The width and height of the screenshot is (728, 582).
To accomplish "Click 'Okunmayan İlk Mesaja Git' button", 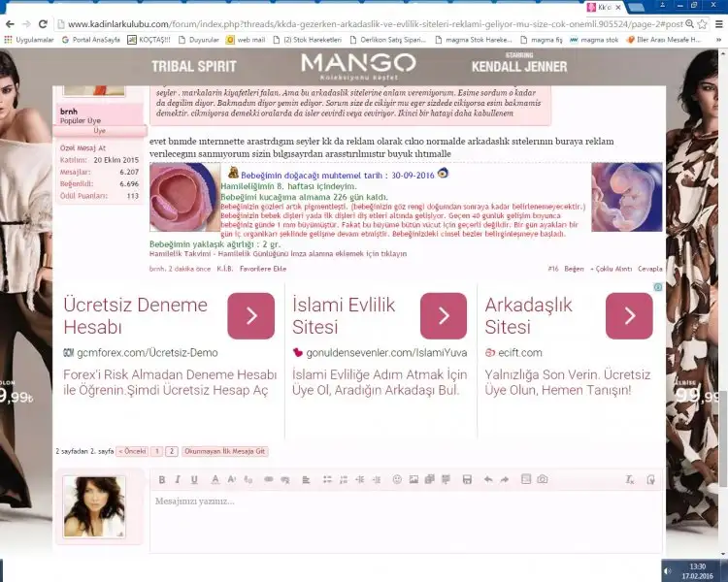I will tap(225, 451).
